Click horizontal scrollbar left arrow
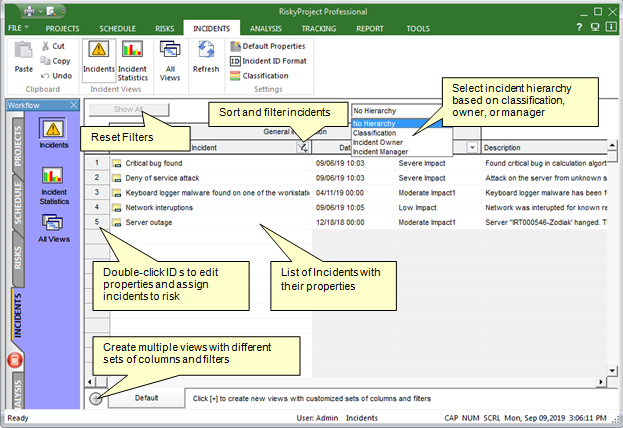Viewport: 623px width, 428px height. point(90,382)
